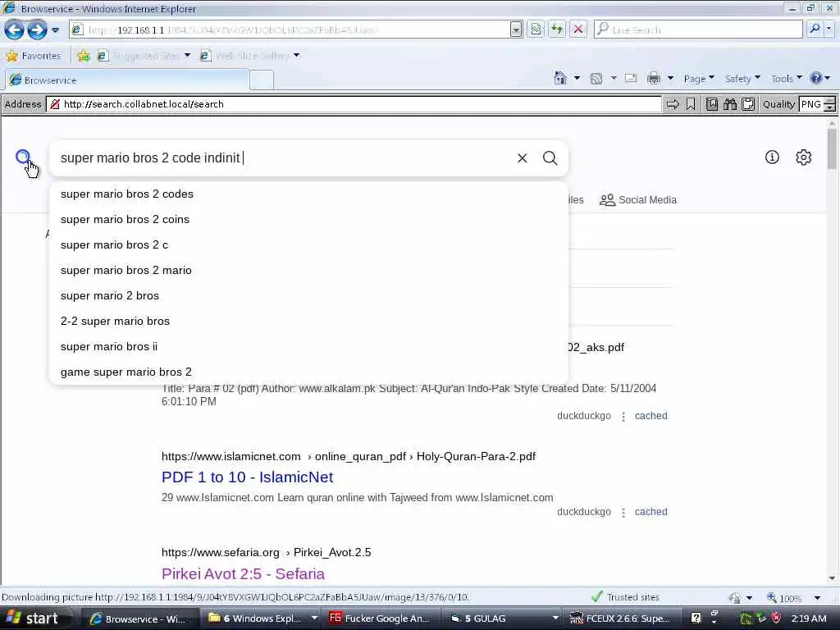Click the Browservice bookmark icon
This screenshot has width=840, height=630.
(x=691, y=104)
